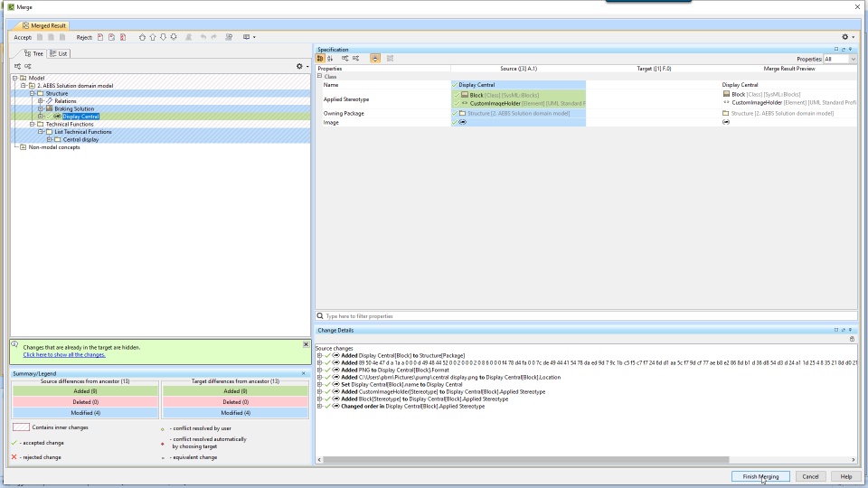Image resolution: width=868 pixels, height=488 pixels.
Task: Collapse all properties in Specification toolbar
Action: click(356, 59)
